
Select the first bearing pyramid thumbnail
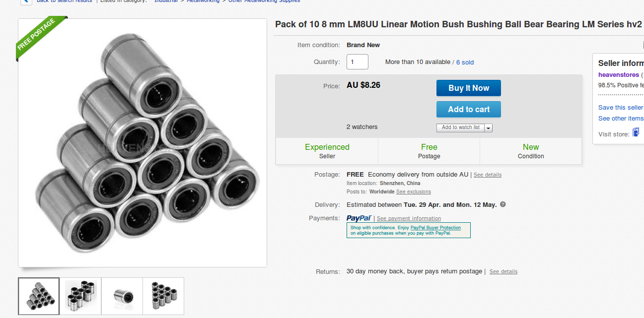(x=39, y=296)
